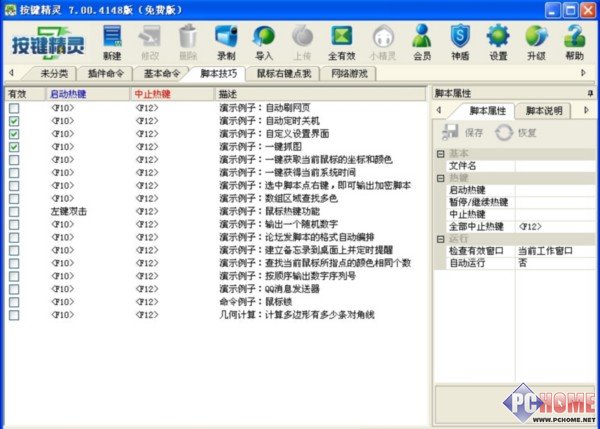This screenshot has height=429, width=600.
Task: Switch to the 基本命令 tab
Action: point(162,75)
